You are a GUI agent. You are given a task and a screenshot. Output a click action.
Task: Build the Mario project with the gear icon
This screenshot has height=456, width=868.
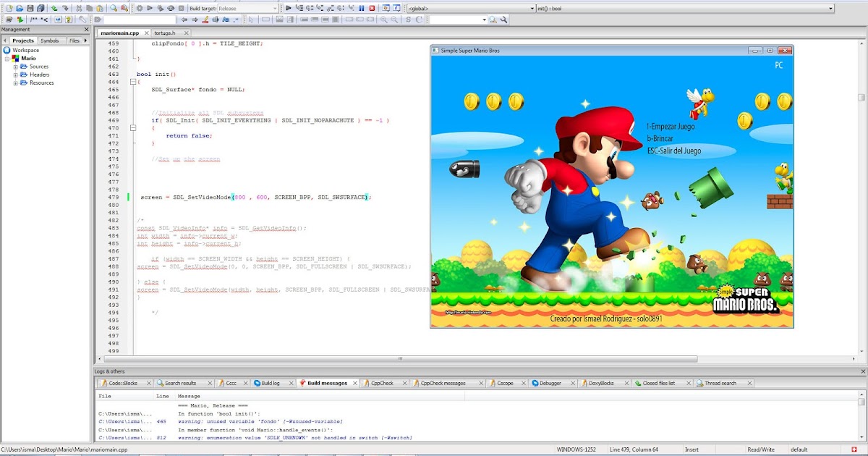click(x=140, y=7)
